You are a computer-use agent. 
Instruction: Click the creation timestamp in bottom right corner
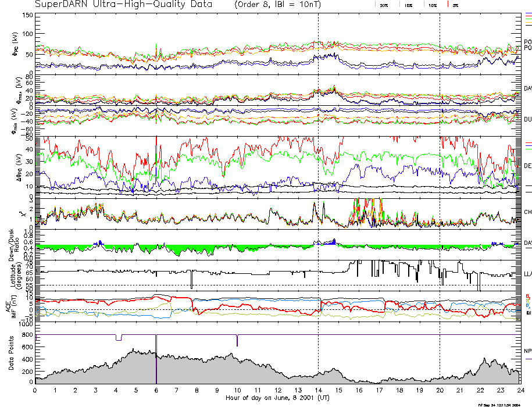click(x=504, y=404)
